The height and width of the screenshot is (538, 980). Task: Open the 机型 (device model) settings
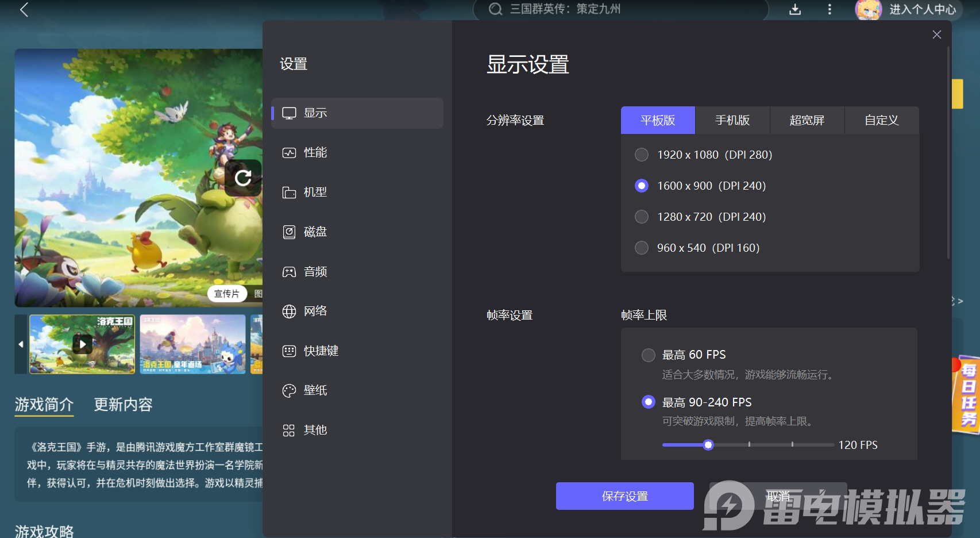click(315, 192)
